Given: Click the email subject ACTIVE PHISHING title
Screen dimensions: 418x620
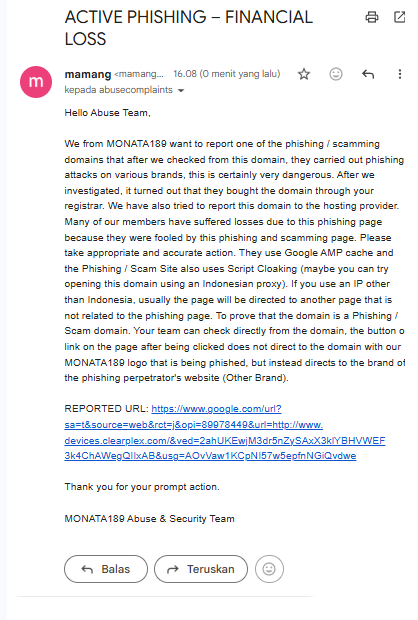Looking at the screenshot, I should (x=189, y=28).
